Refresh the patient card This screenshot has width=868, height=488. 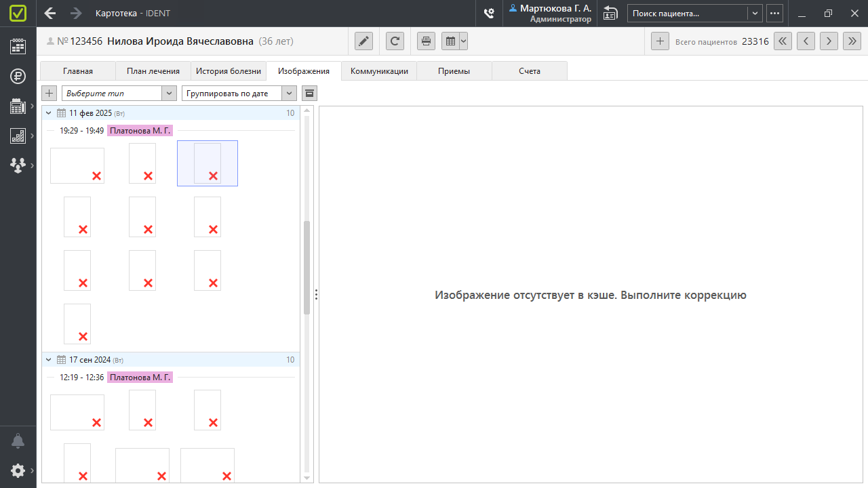click(x=395, y=41)
